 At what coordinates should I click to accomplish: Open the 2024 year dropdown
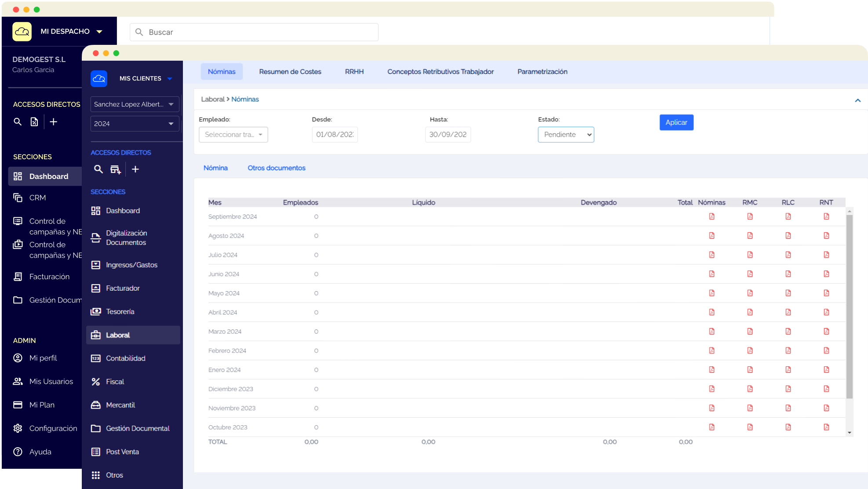pyautogui.click(x=135, y=124)
